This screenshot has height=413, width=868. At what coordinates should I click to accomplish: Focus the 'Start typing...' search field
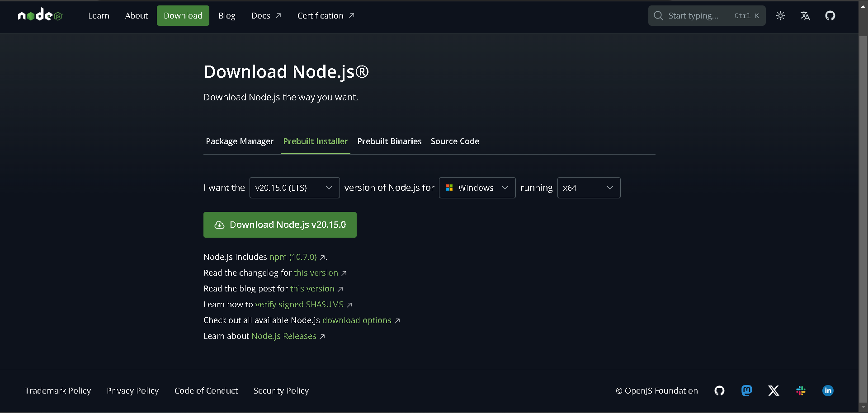pos(707,16)
